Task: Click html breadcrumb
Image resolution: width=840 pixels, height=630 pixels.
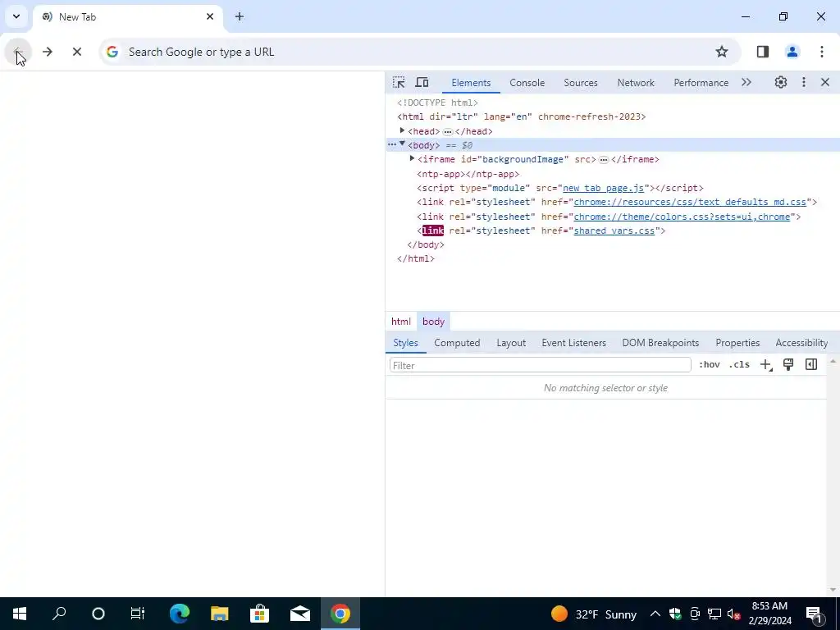Action: (400, 322)
